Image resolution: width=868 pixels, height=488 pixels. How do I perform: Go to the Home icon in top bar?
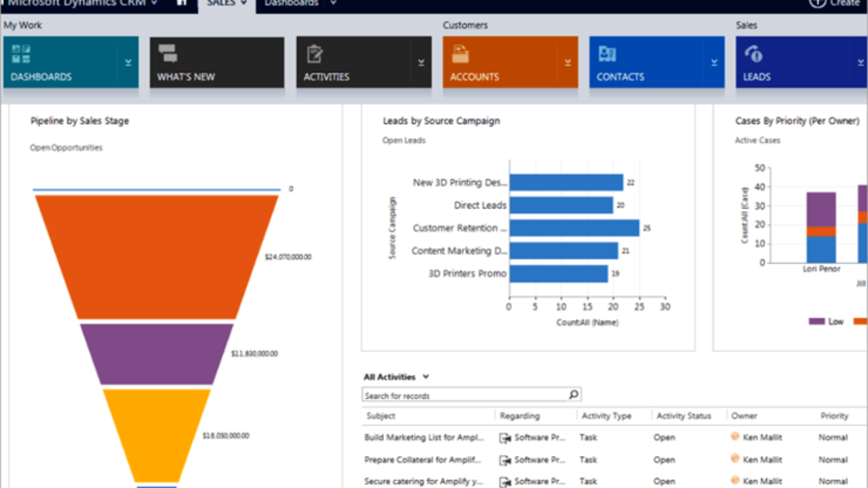tap(182, 3)
